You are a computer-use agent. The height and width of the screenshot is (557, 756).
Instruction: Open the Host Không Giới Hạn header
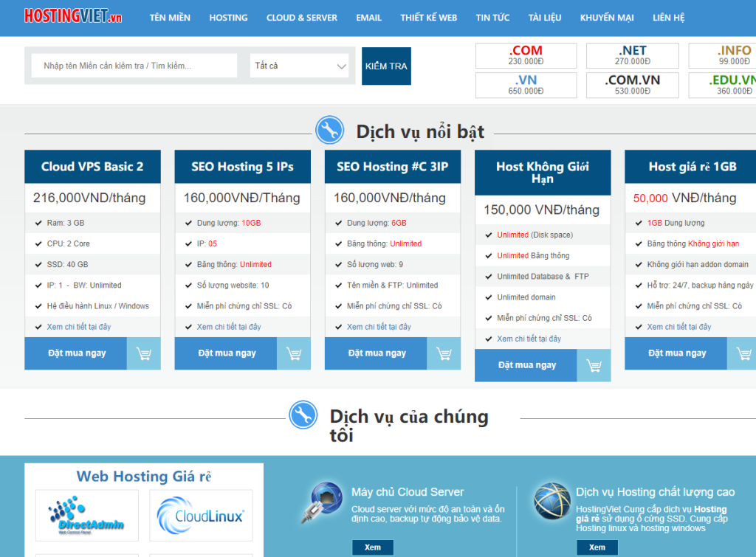(x=543, y=173)
